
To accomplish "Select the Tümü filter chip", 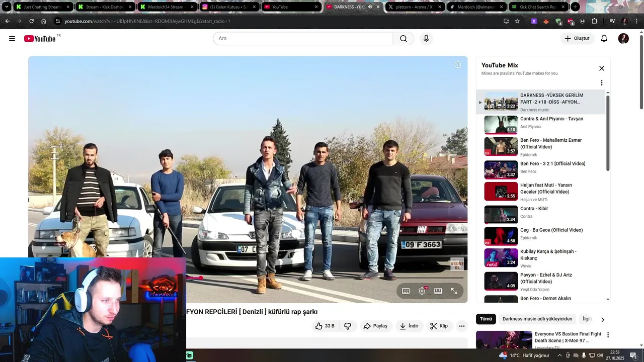I will pos(486,319).
